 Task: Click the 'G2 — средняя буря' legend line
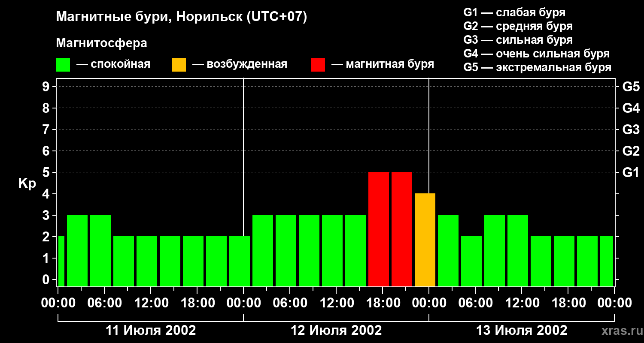click(x=518, y=26)
